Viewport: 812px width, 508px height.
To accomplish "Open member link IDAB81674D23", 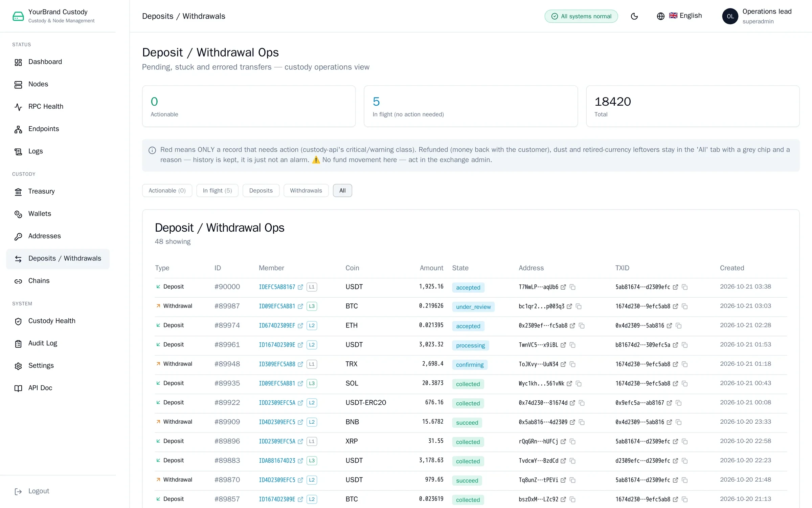I will 281,461.
